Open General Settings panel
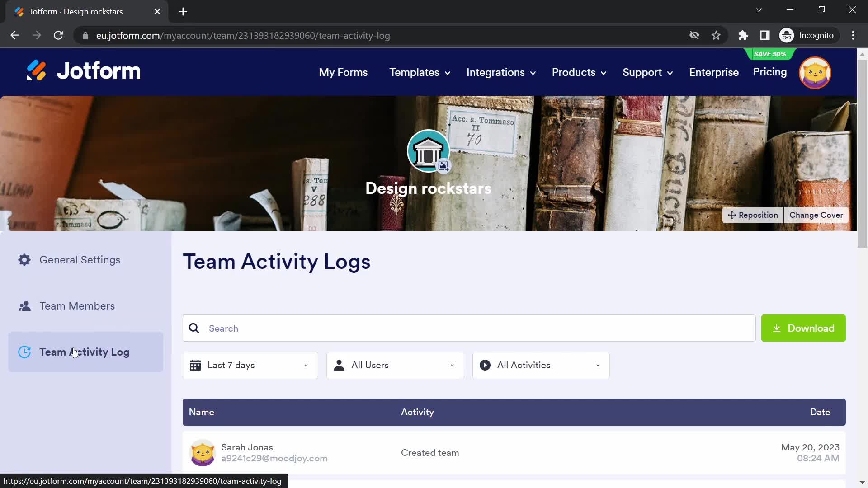The image size is (868, 488). pos(80,260)
